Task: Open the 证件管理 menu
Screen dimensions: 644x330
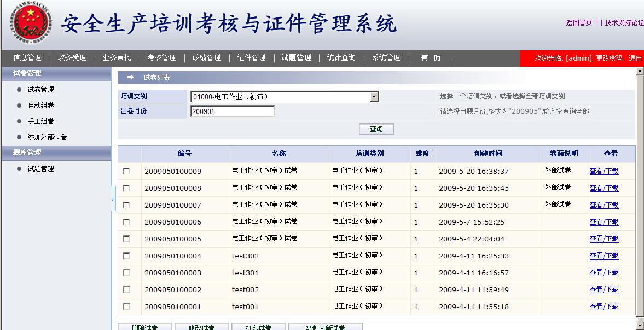Action: pos(251,58)
